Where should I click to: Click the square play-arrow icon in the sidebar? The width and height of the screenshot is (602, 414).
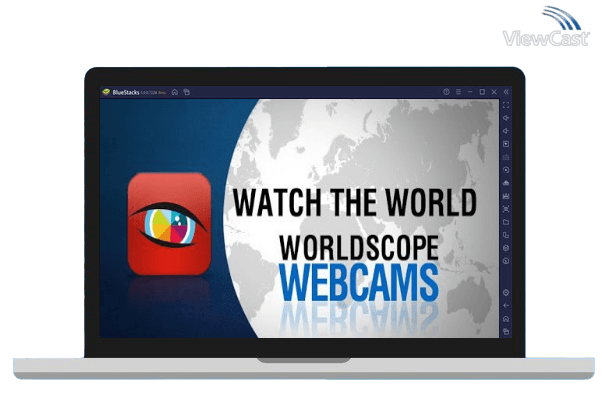pyautogui.click(x=506, y=144)
